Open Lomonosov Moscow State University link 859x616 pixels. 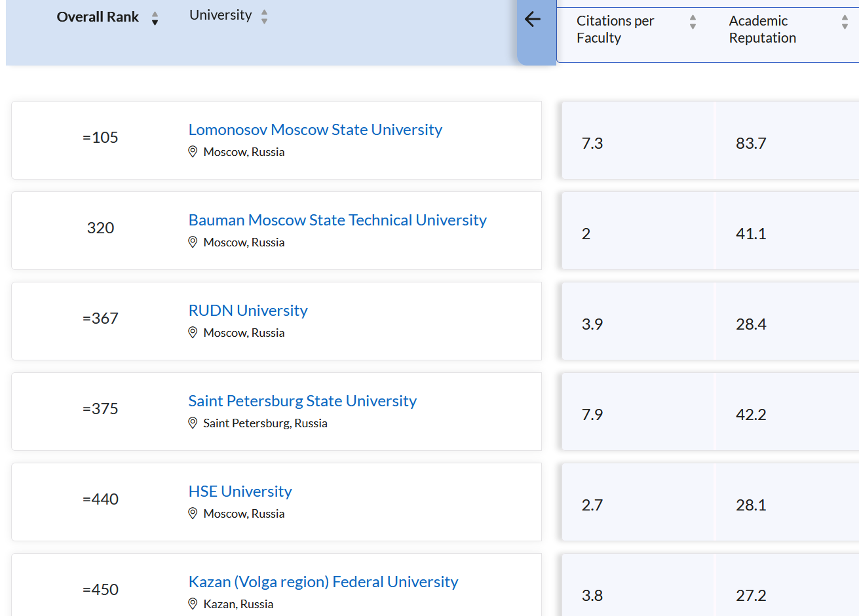[x=315, y=130]
